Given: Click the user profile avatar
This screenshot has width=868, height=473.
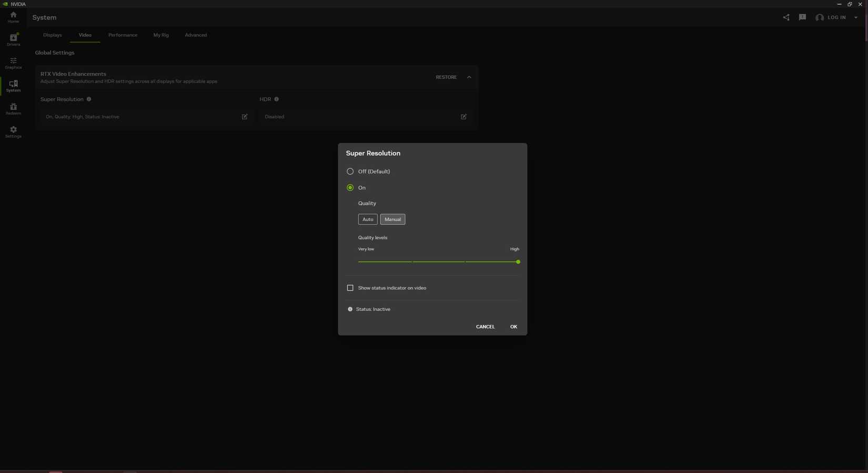Looking at the screenshot, I should point(819,17).
